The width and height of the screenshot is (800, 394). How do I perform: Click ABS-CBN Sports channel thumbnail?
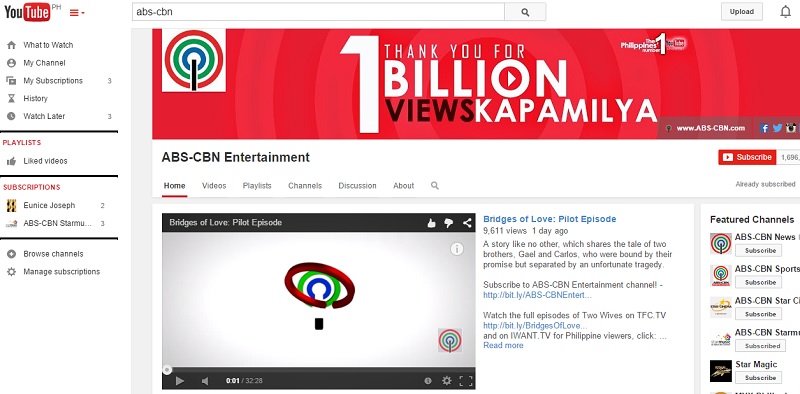coord(721,276)
